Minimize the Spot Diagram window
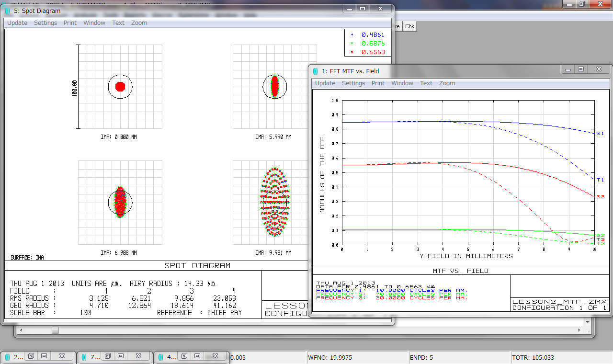The height and width of the screenshot is (364, 613). pyautogui.click(x=350, y=9)
